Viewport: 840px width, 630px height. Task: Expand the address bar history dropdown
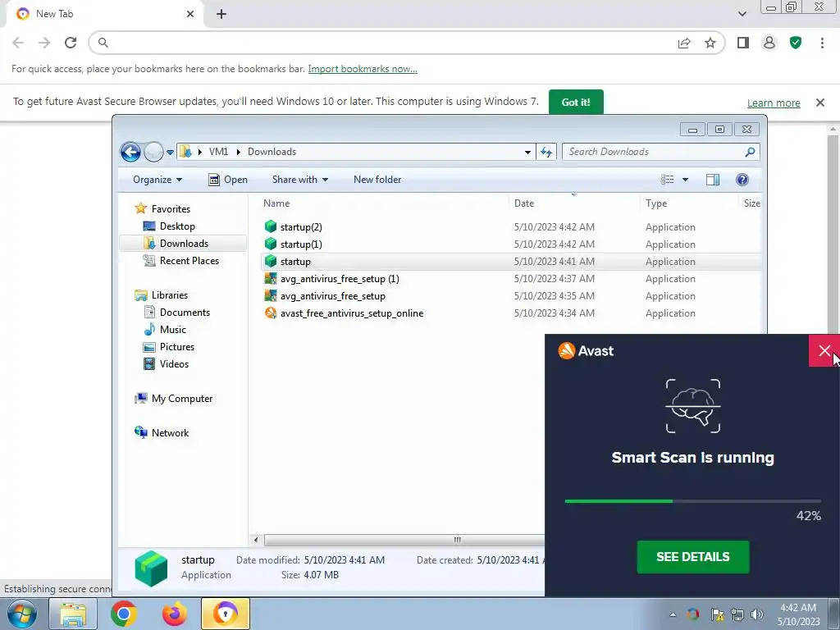(527, 152)
